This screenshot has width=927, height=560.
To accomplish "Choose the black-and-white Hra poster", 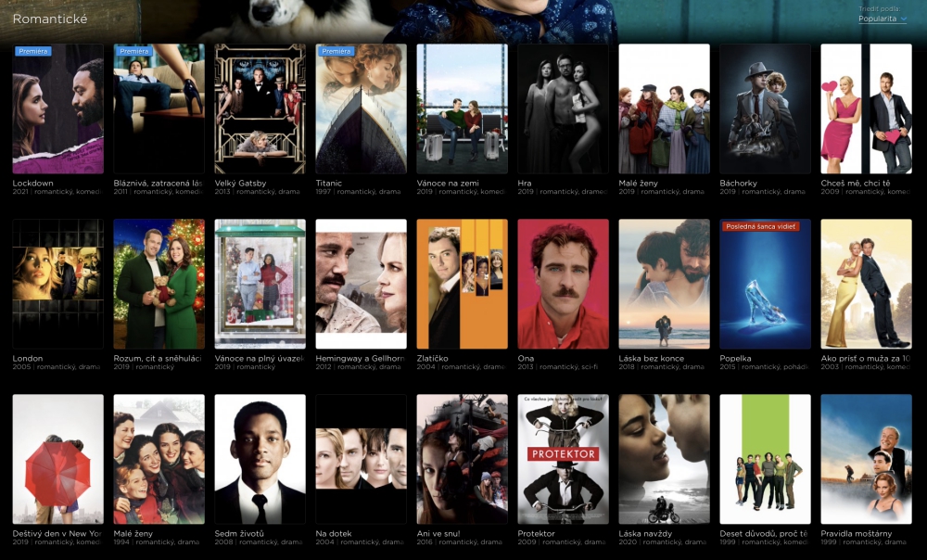I will [x=564, y=108].
